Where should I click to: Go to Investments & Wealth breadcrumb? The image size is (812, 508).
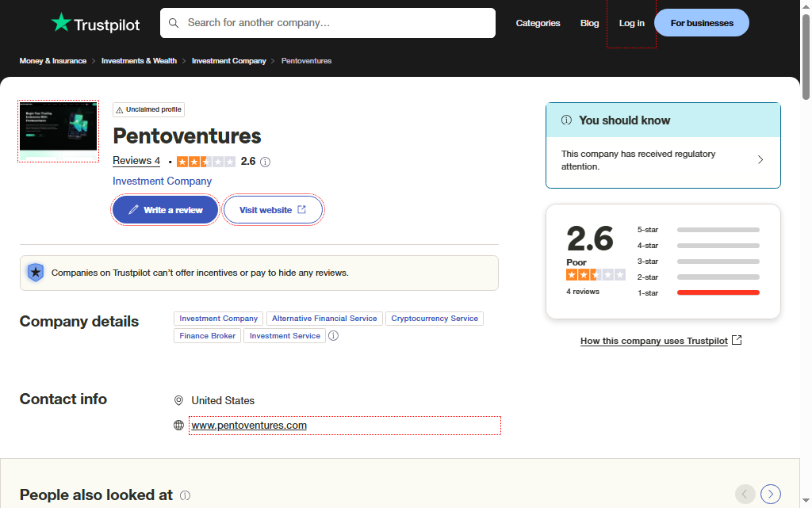139,61
